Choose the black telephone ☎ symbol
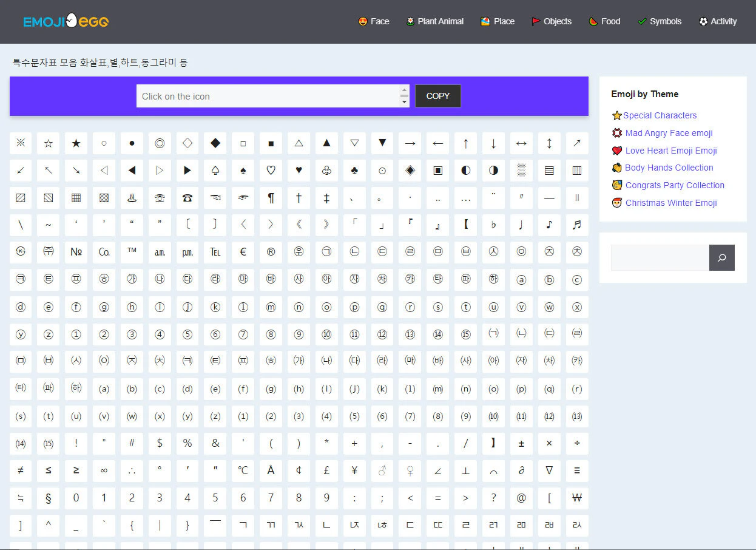The width and height of the screenshot is (756, 550). (x=187, y=198)
